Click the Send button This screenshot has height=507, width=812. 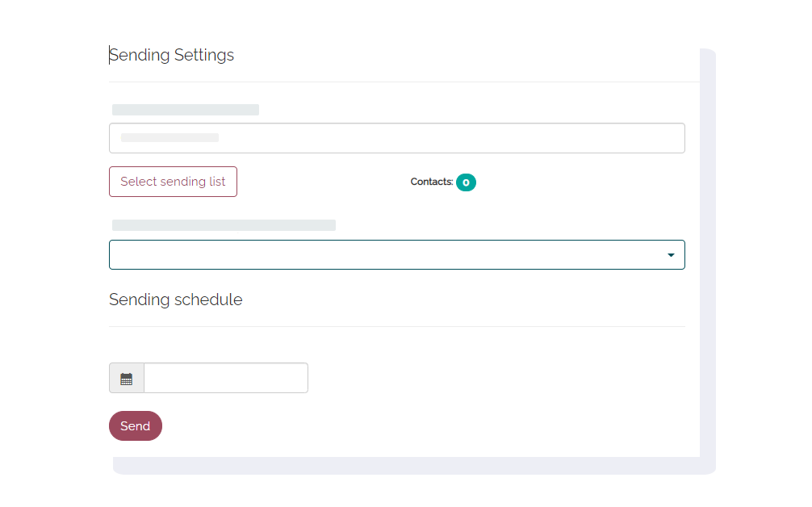point(135,425)
